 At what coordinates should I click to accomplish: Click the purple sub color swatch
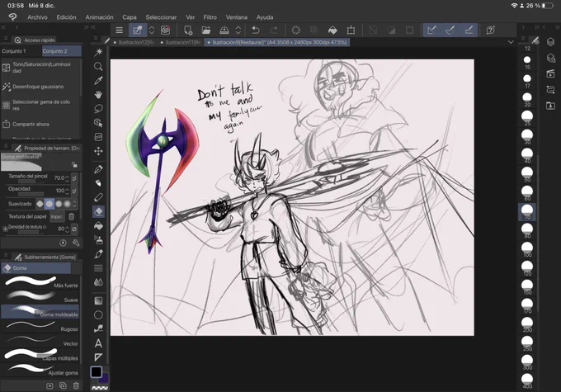point(106,379)
